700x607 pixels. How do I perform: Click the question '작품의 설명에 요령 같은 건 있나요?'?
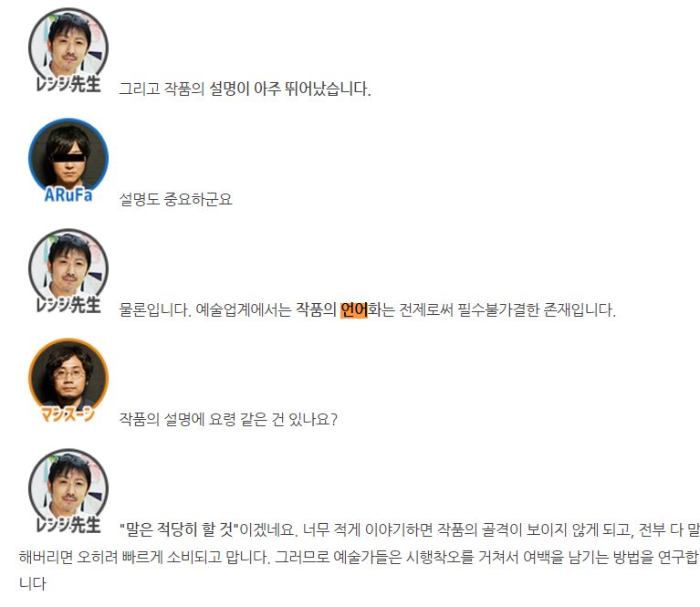coord(228,419)
